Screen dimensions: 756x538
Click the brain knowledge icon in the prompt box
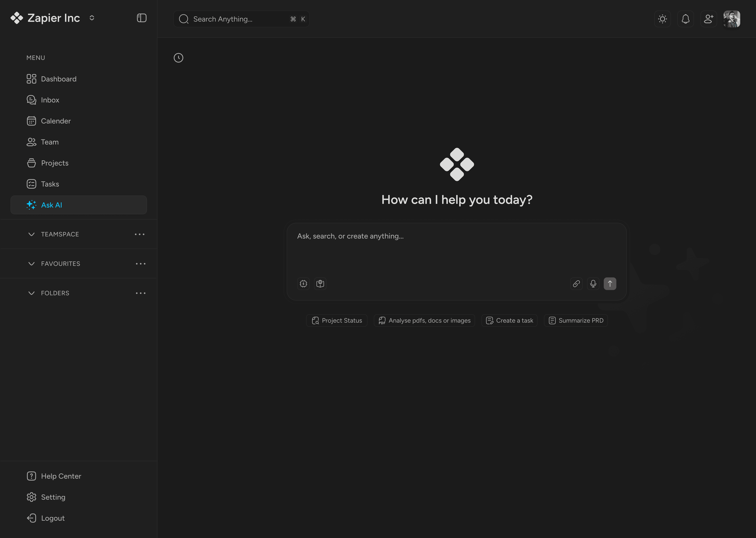(320, 284)
